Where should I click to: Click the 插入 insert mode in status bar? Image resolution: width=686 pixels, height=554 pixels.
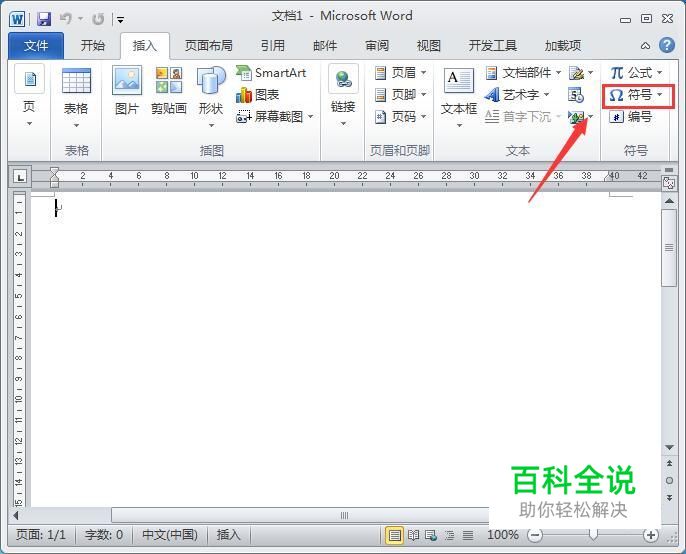click(x=228, y=535)
